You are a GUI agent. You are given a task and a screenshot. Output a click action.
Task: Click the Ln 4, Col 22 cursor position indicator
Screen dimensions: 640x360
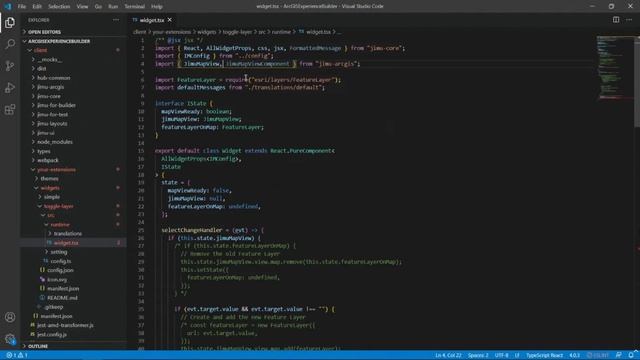coord(448,355)
